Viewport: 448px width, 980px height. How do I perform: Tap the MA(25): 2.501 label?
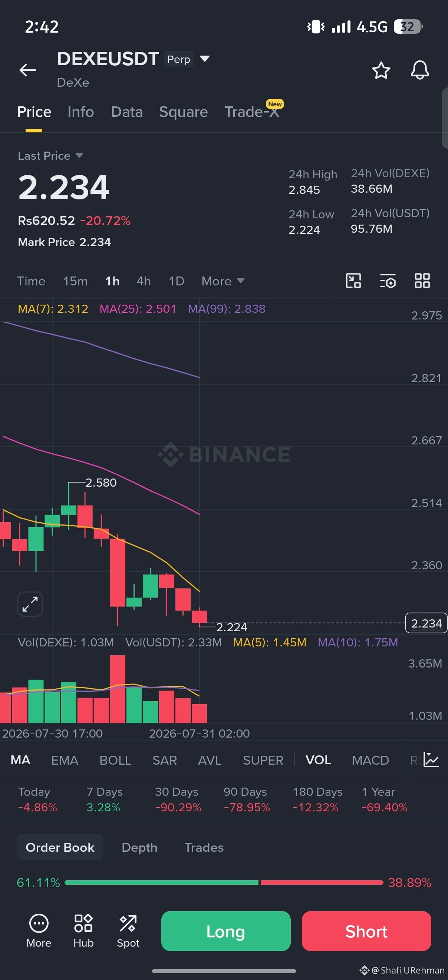138,308
